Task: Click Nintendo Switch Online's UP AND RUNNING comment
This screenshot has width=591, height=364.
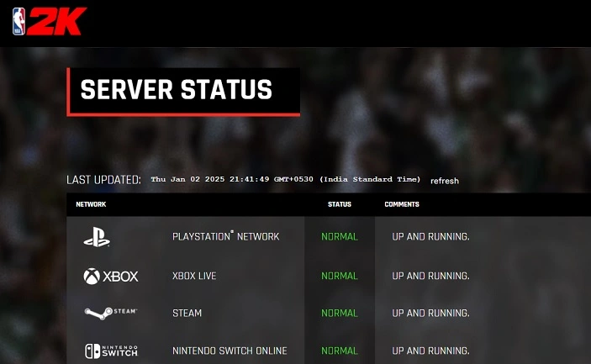Action: [x=430, y=351]
